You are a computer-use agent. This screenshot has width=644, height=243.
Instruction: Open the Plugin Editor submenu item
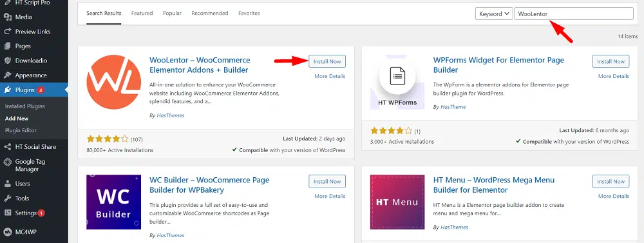pyautogui.click(x=21, y=130)
